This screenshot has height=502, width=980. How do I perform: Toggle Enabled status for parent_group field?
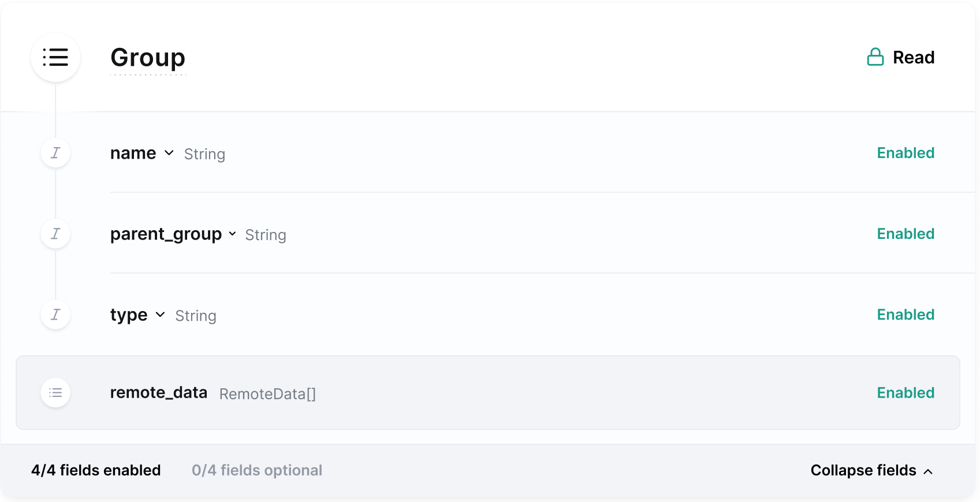click(x=905, y=234)
